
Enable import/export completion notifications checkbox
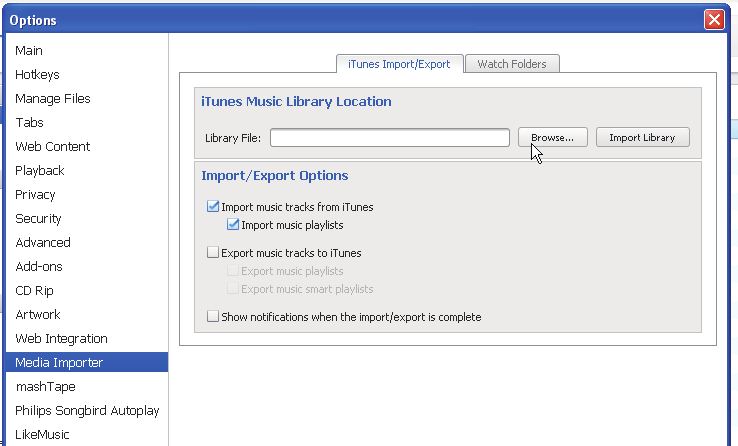pos(213,316)
